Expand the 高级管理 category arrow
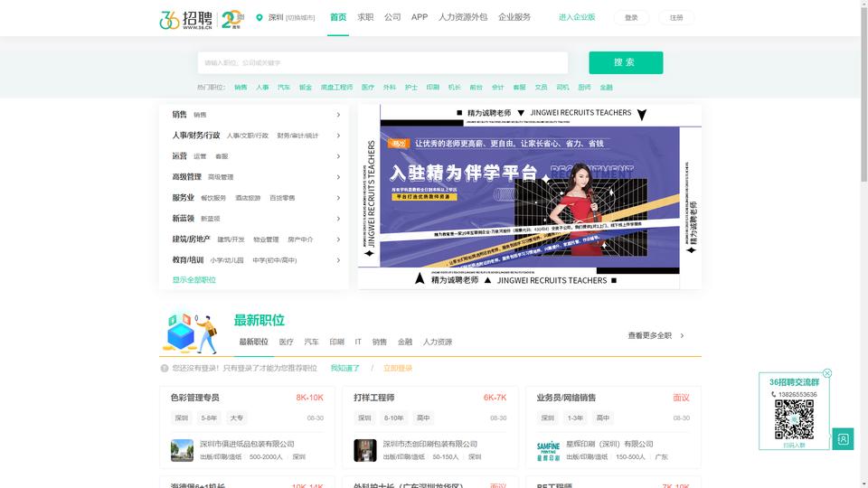 (338, 177)
